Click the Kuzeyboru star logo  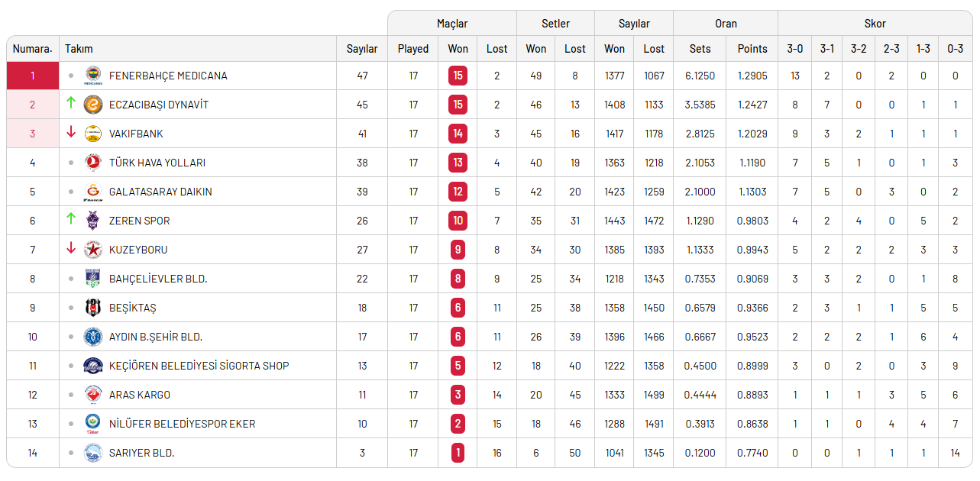[93, 250]
